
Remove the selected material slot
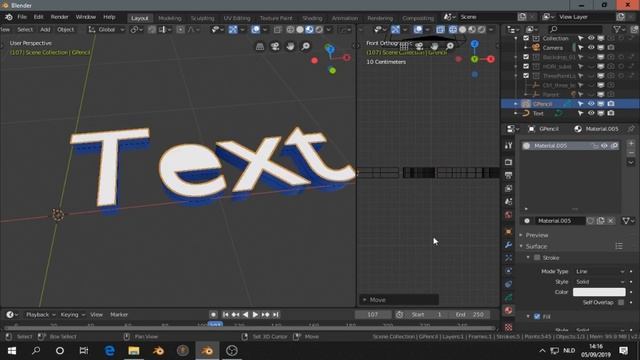tap(631, 153)
